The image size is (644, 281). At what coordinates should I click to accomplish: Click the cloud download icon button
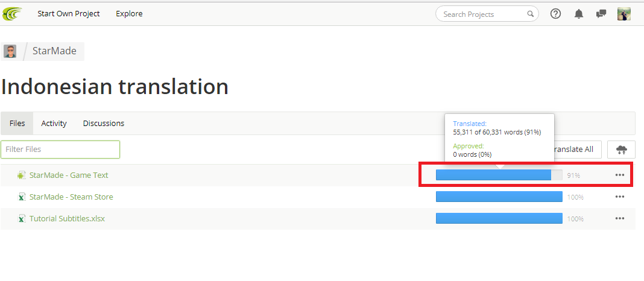(621, 150)
